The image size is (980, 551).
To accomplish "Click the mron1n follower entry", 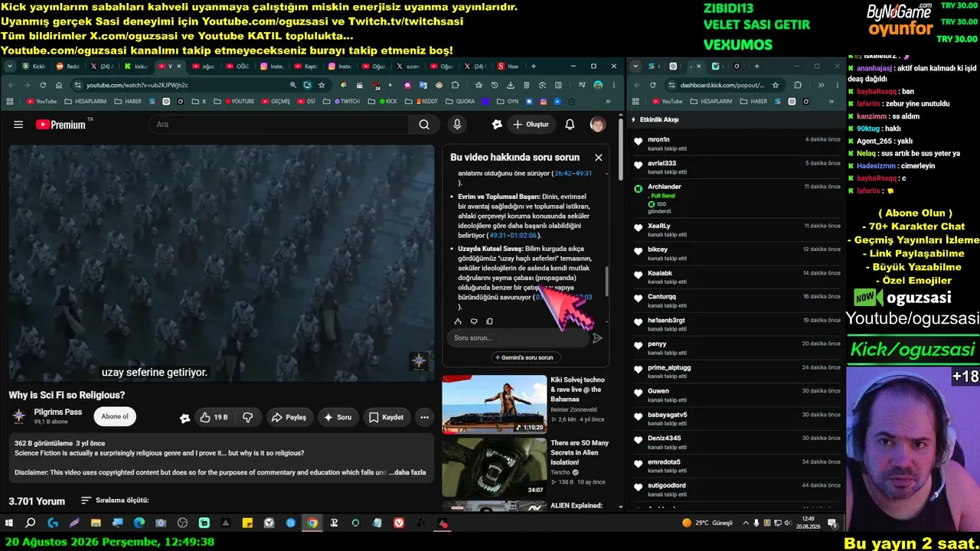I will [737, 143].
